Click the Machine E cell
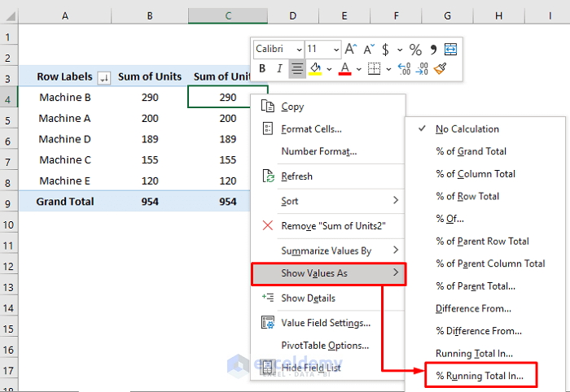 point(64,181)
